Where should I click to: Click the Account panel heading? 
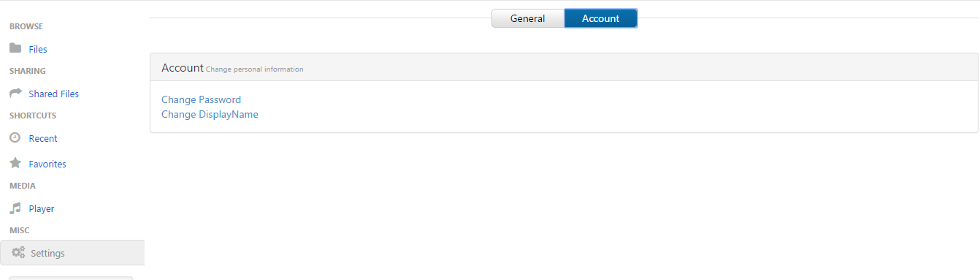[183, 67]
